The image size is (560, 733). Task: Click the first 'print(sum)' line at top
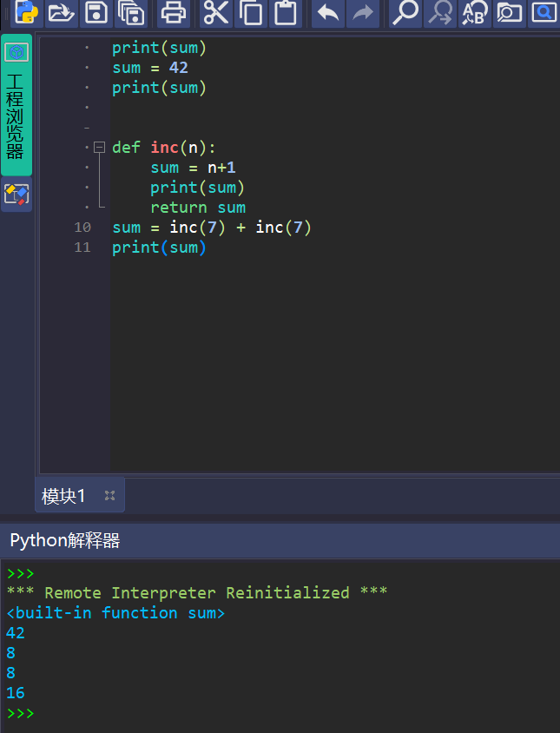[x=159, y=48]
